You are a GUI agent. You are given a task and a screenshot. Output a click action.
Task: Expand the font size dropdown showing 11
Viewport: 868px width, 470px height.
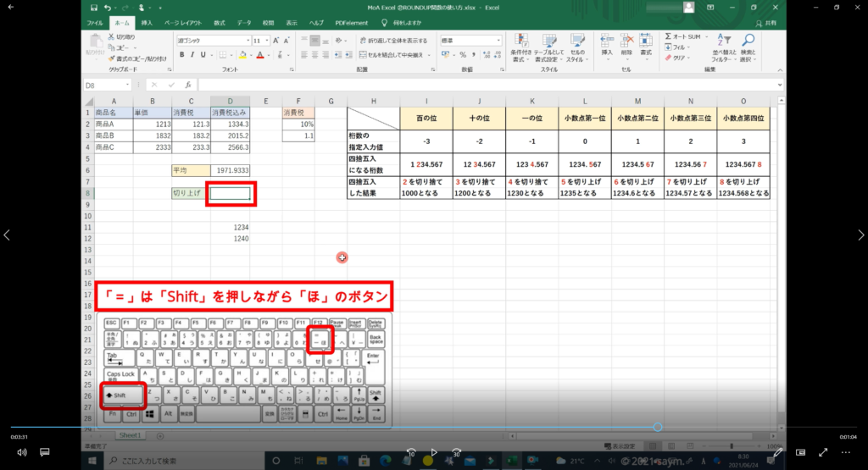[268, 40]
